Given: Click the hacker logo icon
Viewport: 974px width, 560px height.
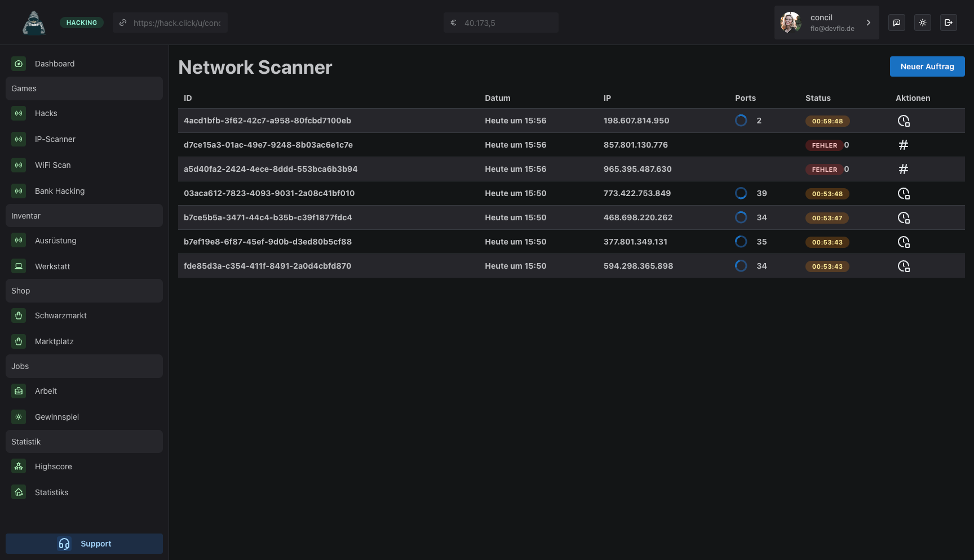Looking at the screenshot, I should point(34,23).
